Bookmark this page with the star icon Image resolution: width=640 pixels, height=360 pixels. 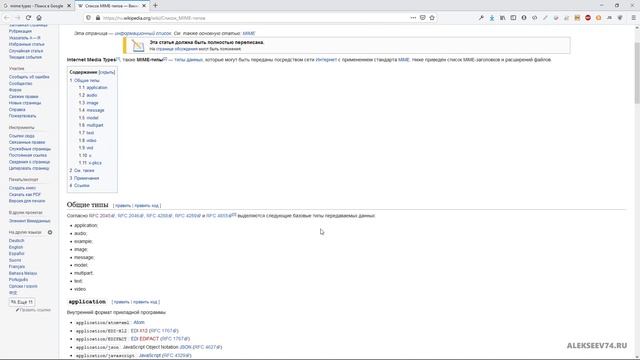pos(432,18)
